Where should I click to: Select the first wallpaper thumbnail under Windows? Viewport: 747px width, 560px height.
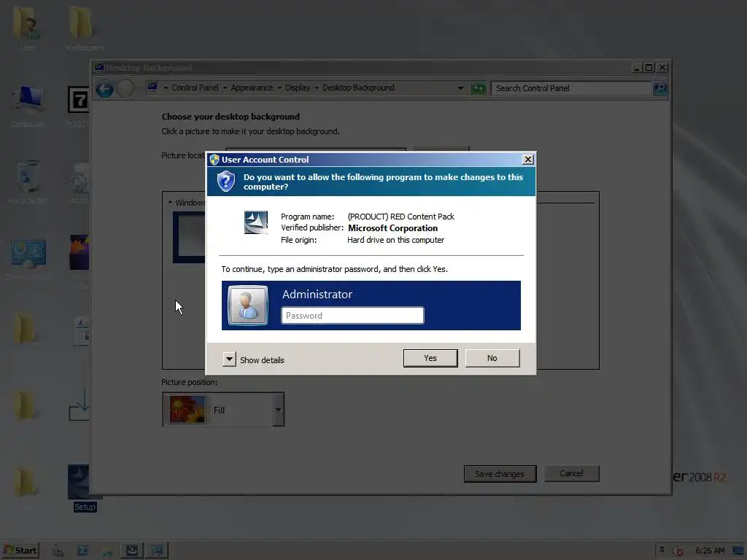[x=189, y=237]
